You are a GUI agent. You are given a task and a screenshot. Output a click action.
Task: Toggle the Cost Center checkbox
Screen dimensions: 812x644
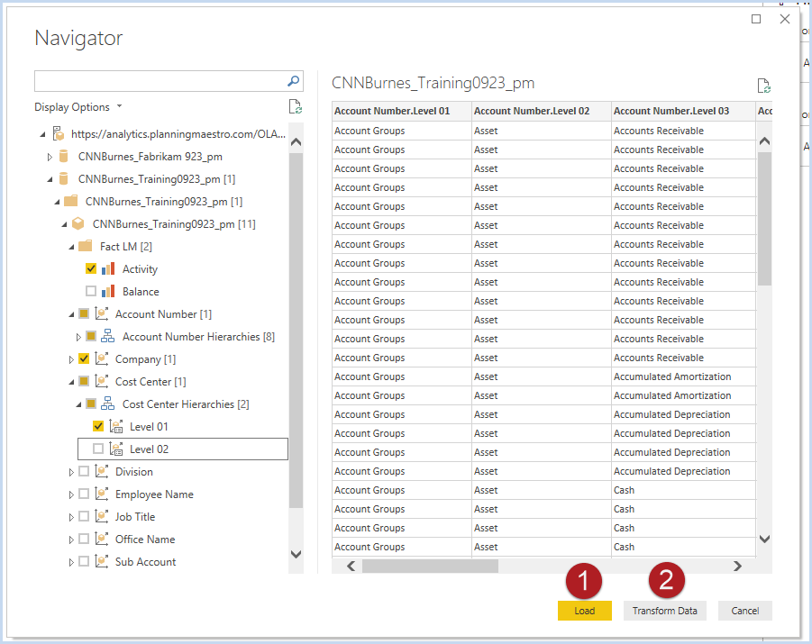(84, 382)
